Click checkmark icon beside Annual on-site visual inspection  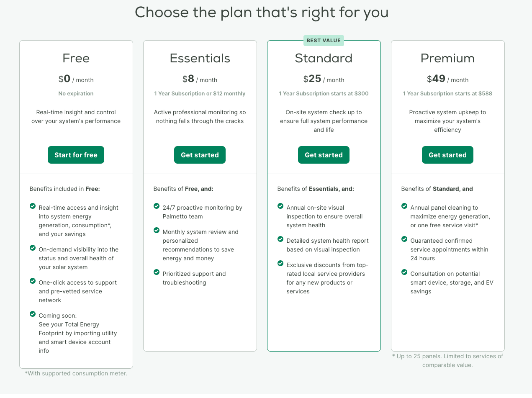280,206
